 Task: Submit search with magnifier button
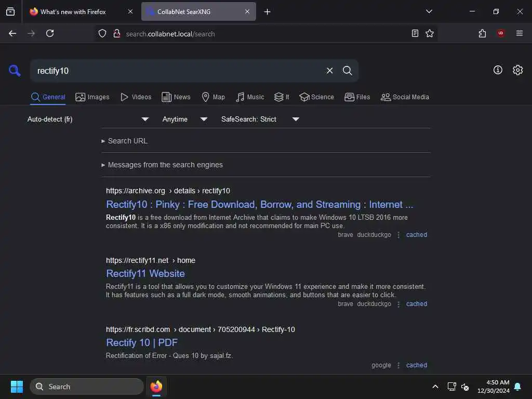coord(347,71)
